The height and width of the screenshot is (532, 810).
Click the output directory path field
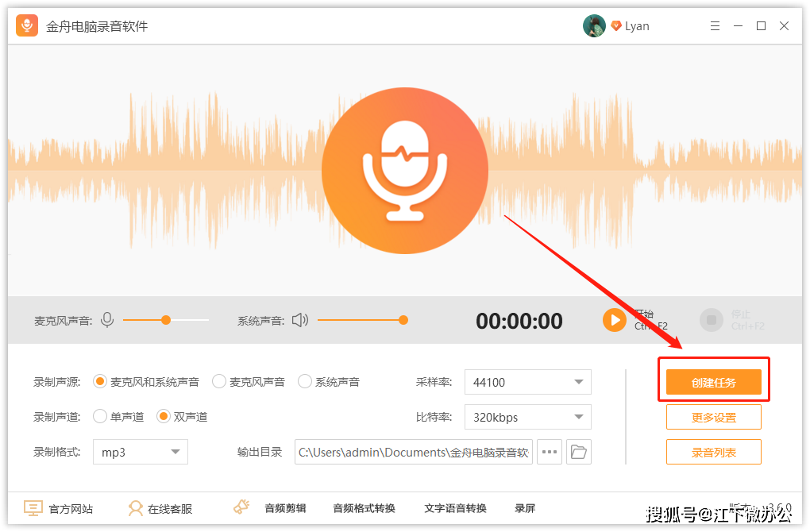(413, 452)
